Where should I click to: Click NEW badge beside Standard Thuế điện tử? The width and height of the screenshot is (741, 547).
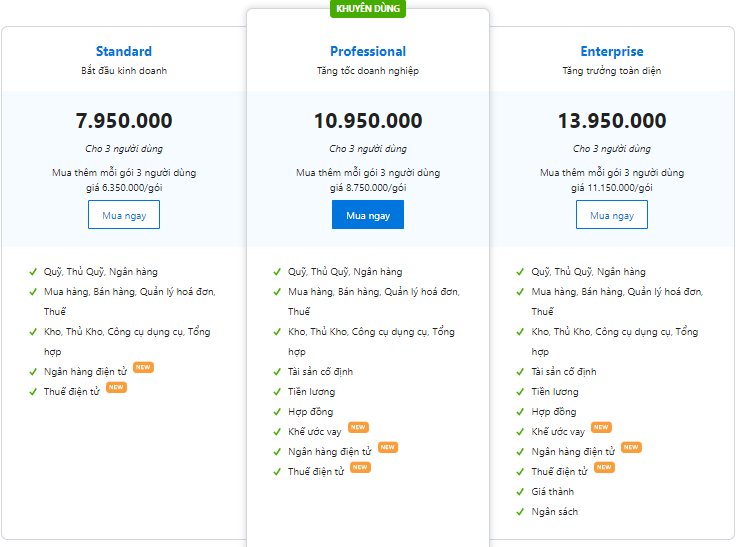pos(116,387)
